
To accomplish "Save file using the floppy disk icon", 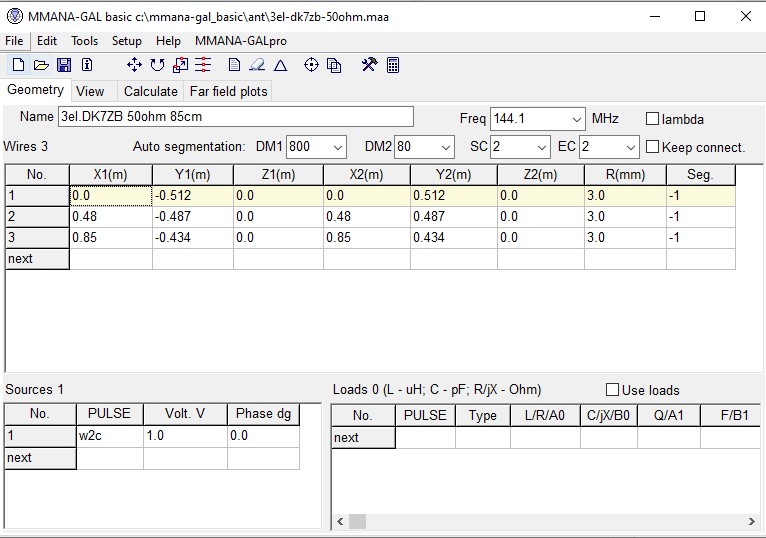I will tap(64, 65).
